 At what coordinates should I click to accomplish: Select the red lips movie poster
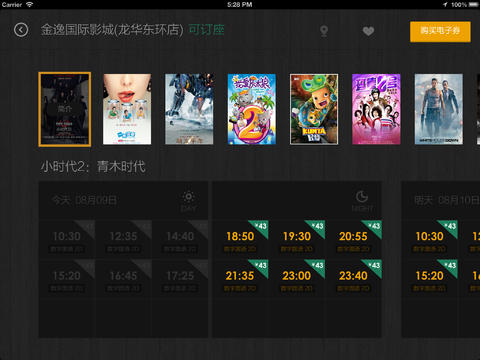tap(127, 109)
